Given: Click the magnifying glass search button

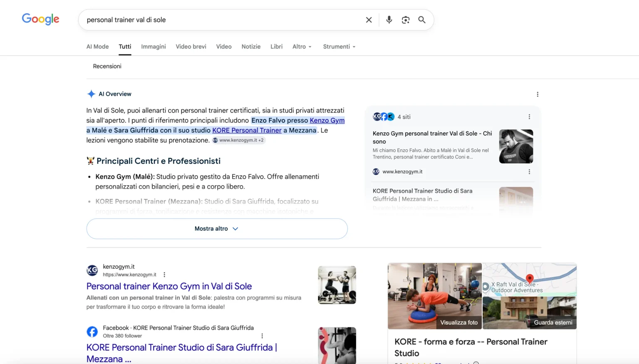Looking at the screenshot, I should click(x=422, y=20).
